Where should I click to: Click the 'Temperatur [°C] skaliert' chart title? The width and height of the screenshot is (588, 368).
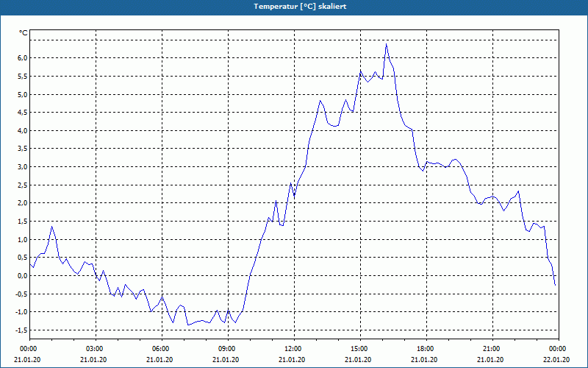(x=300, y=7)
